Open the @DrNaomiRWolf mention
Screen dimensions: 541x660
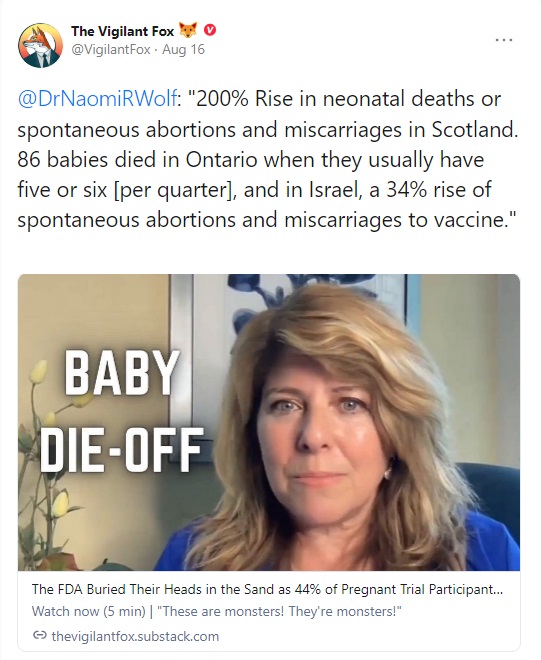[x=98, y=99]
